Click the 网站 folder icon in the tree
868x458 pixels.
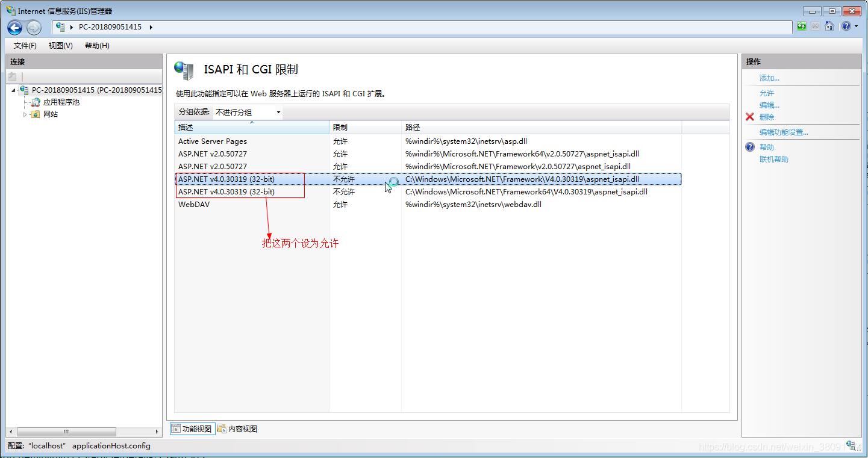pos(36,114)
